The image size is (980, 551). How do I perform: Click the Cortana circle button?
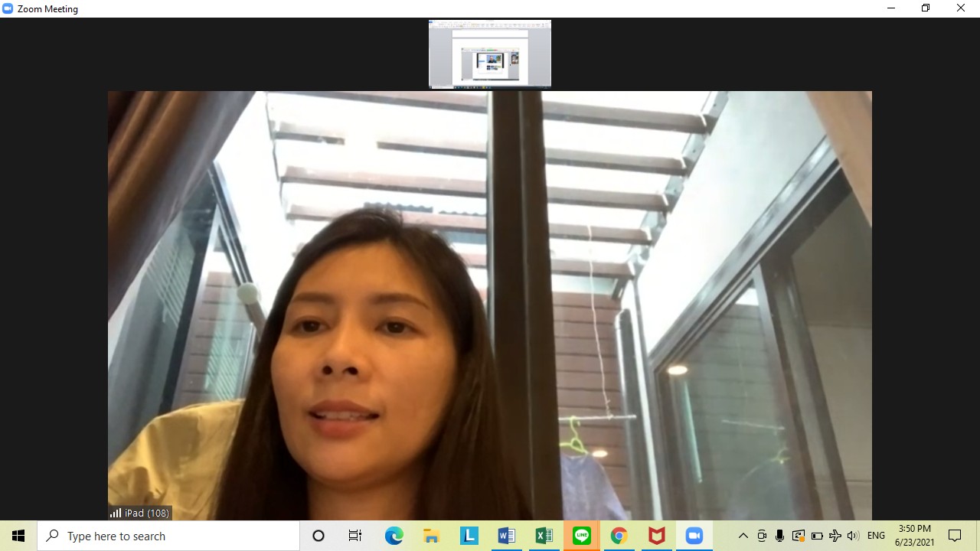[318, 536]
